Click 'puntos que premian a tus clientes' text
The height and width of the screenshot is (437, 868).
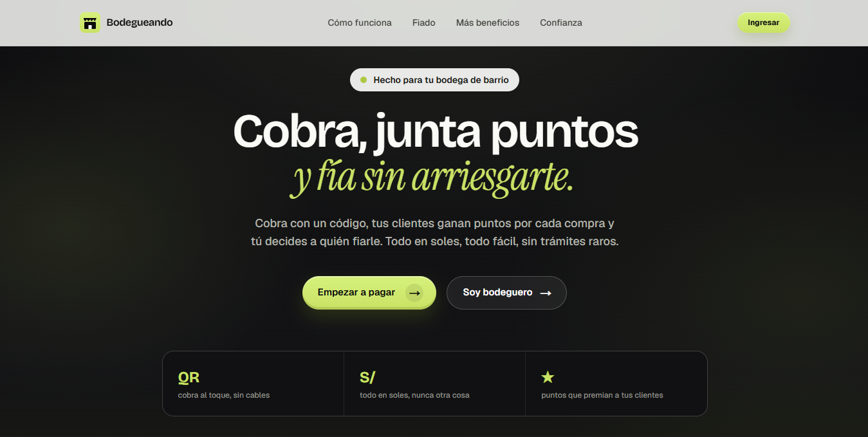point(602,395)
